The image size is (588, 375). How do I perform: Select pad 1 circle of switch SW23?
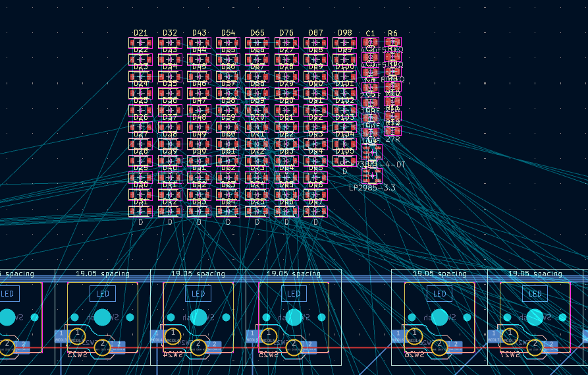78,333
